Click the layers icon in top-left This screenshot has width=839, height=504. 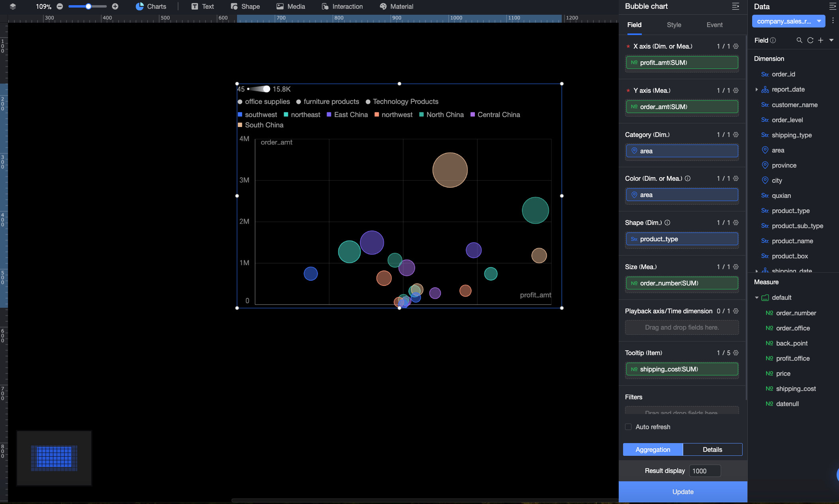13,6
